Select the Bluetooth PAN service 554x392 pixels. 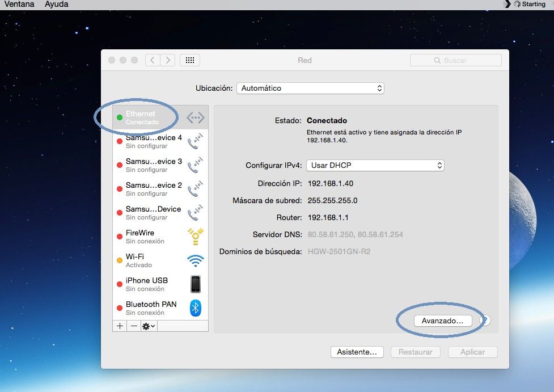160,308
